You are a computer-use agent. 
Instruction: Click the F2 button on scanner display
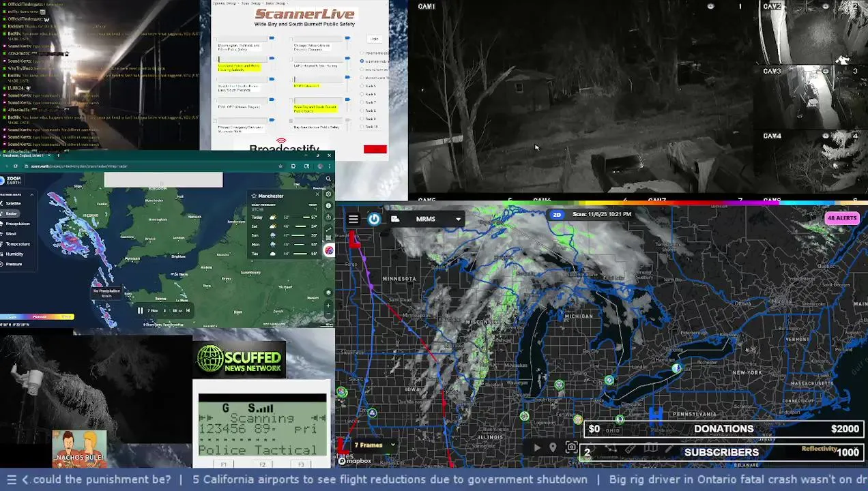pos(262,464)
